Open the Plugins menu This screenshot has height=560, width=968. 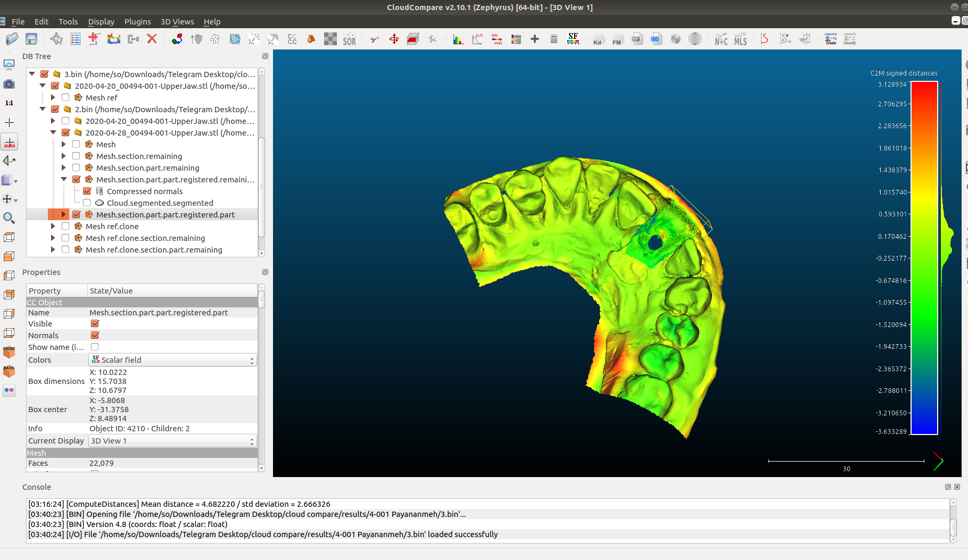coord(137,22)
